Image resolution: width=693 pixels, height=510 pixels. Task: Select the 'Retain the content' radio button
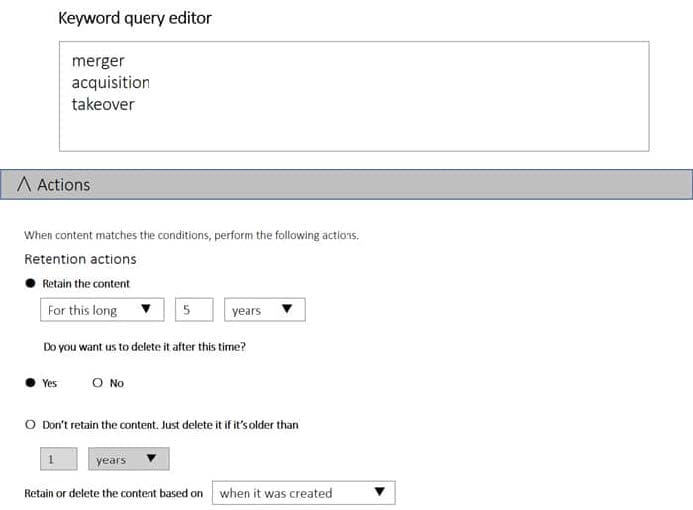[30, 283]
